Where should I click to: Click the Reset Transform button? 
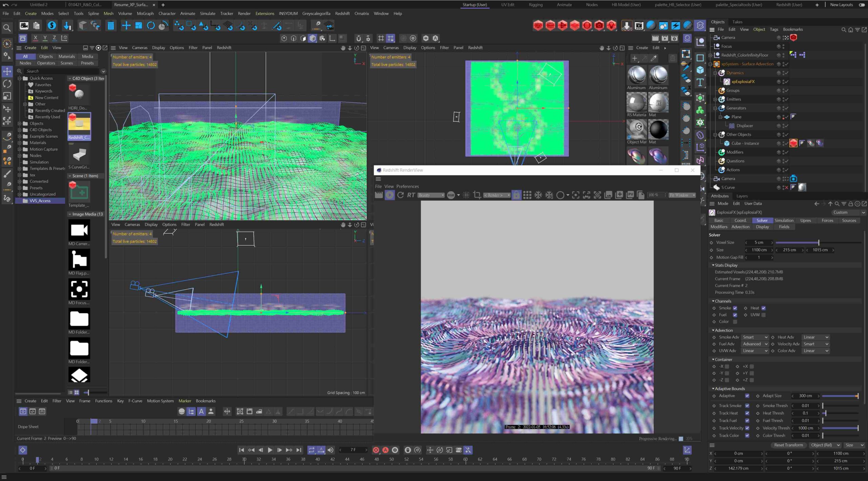(788, 445)
